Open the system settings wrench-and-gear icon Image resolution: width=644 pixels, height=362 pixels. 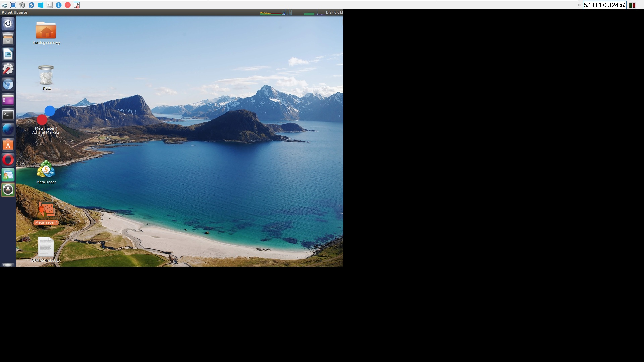click(8, 69)
